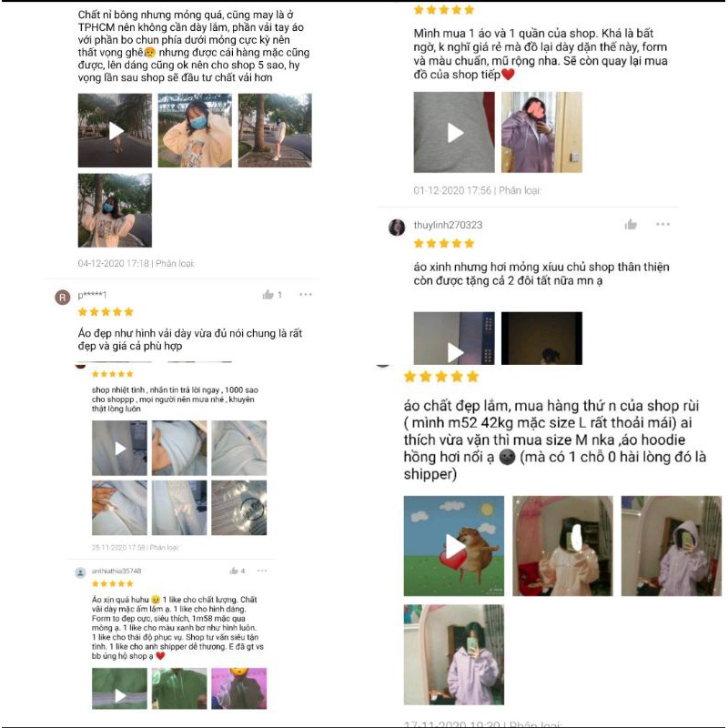Open anthiathia35748's profile avatar
Screen dimensions: 728x728
click(80, 572)
